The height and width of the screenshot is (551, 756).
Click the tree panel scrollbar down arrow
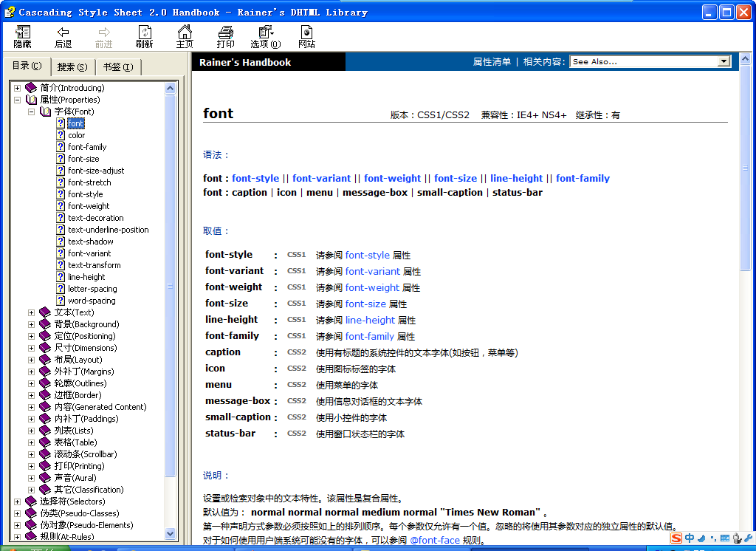pyautogui.click(x=171, y=533)
